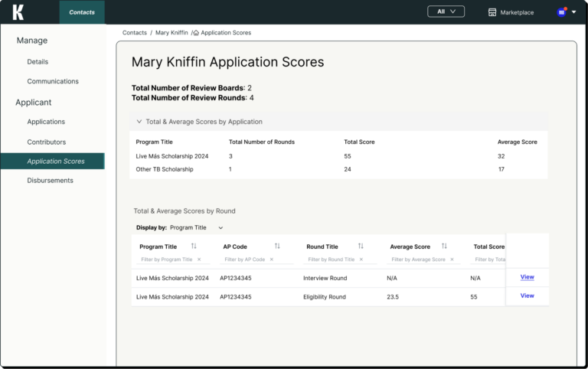
Task: Open Disbursements in the sidebar
Action: click(51, 181)
